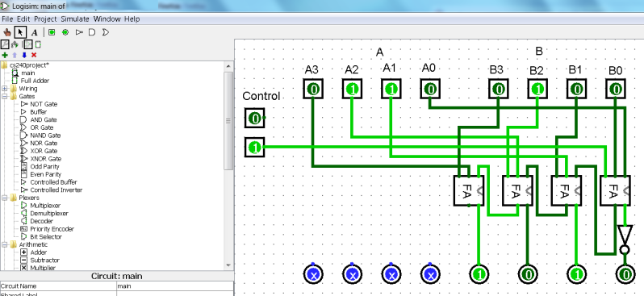Click the explorer pane scrollbar thumb

(x=228, y=121)
